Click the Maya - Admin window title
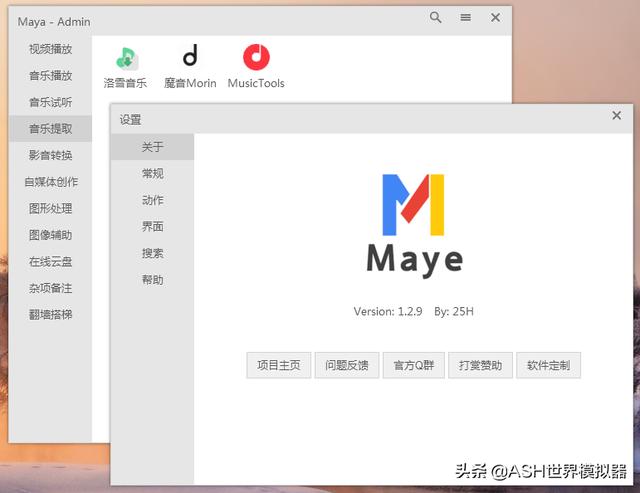This screenshot has width=640, height=493. [x=54, y=22]
